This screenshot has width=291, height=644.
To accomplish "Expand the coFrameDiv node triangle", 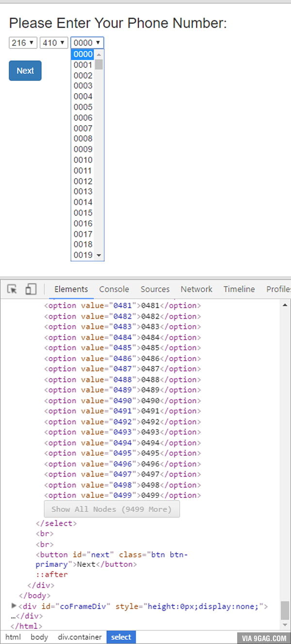I will (x=14, y=606).
